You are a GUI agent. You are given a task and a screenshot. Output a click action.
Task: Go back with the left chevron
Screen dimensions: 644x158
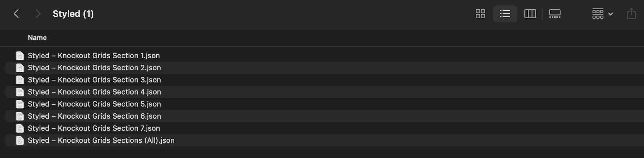16,14
